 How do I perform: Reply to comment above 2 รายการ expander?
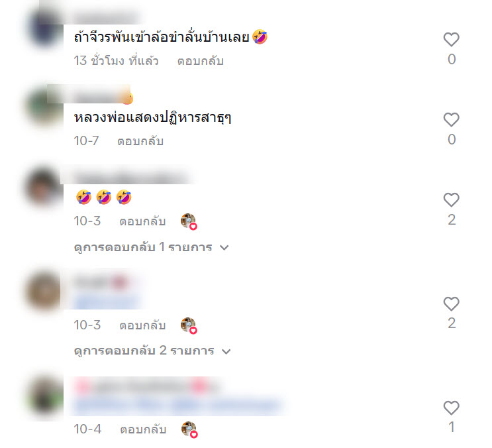[142, 325]
